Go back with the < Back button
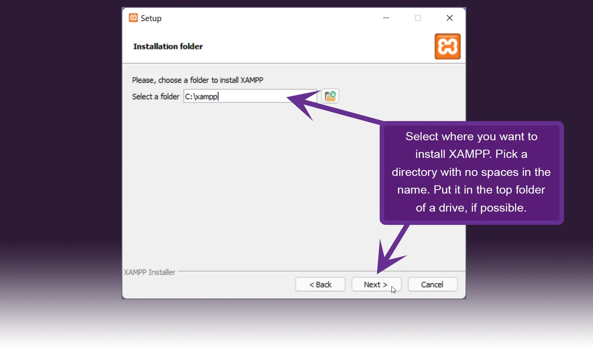 coord(320,284)
